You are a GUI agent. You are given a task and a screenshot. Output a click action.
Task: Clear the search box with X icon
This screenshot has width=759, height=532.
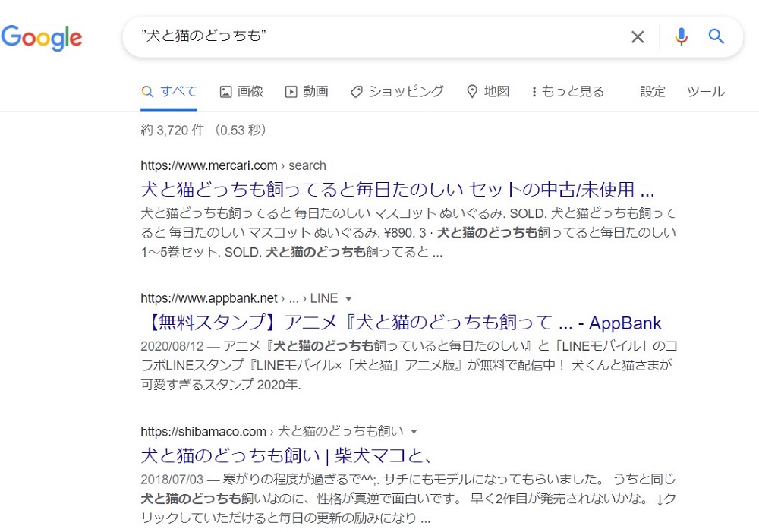click(x=638, y=36)
